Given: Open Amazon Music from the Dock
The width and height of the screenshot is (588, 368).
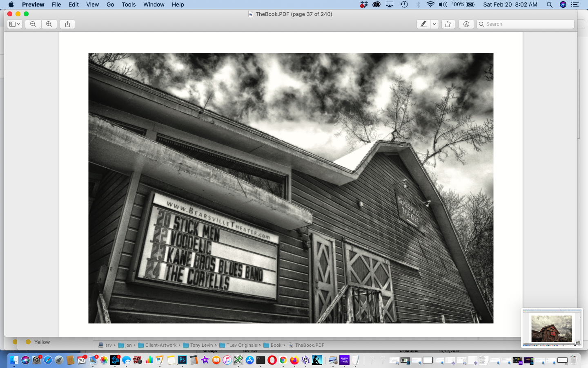Looking at the screenshot, I should (344, 360).
